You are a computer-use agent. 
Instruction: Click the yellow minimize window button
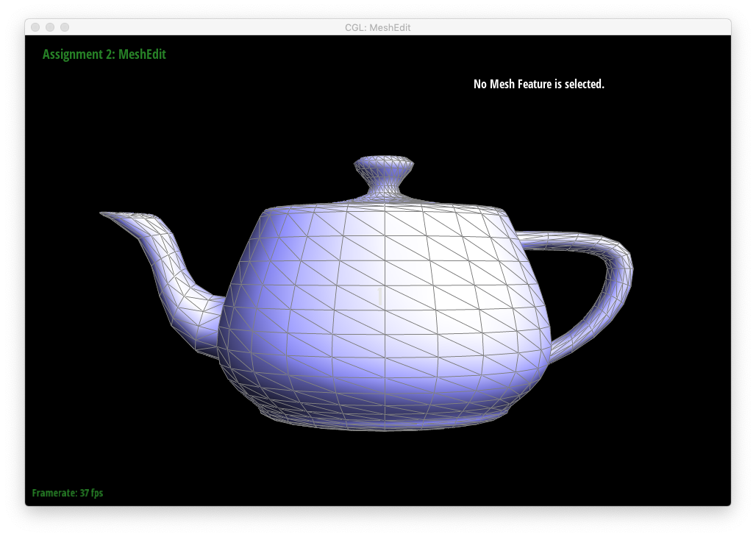tap(50, 27)
